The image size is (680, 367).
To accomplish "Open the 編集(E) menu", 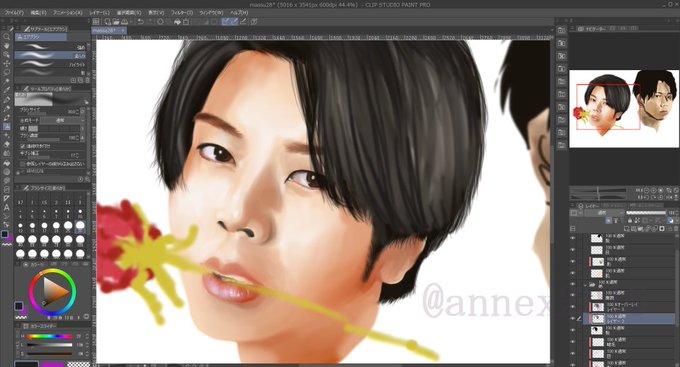I will tap(39, 13).
